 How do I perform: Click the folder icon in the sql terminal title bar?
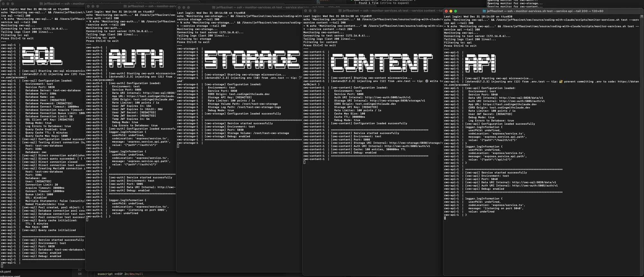point(41,4)
